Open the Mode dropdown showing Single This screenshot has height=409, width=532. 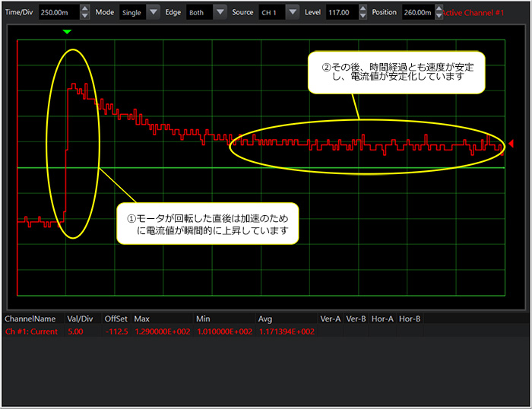point(139,12)
